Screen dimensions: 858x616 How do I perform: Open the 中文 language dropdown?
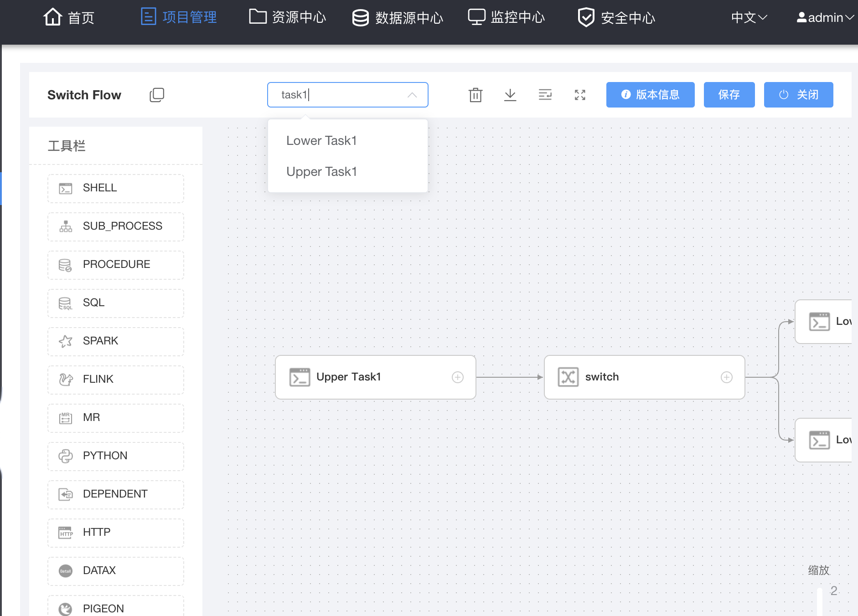(749, 17)
